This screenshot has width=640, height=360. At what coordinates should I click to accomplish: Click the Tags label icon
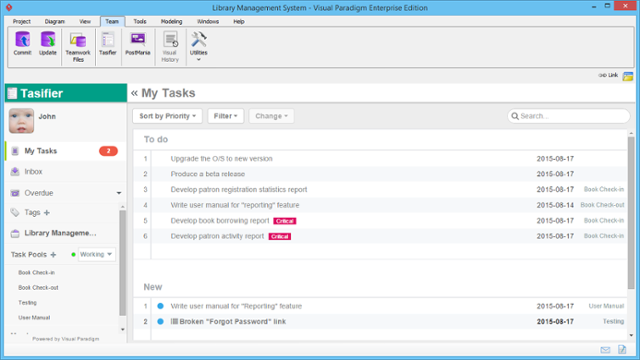(15, 212)
